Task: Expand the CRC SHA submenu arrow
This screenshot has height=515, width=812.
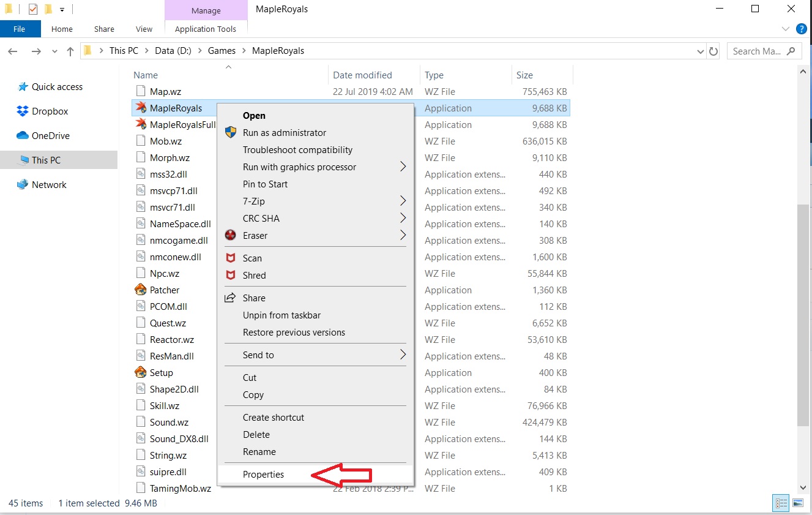Action: [x=403, y=218]
